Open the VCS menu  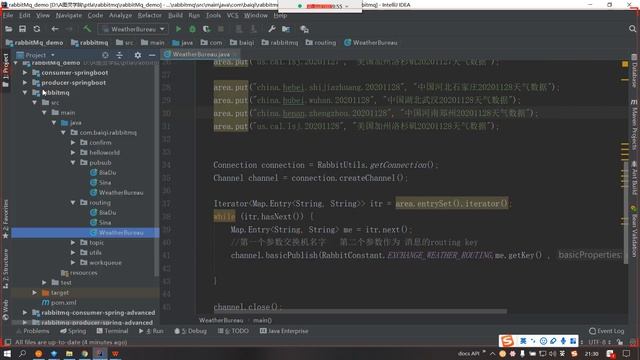click(232, 15)
